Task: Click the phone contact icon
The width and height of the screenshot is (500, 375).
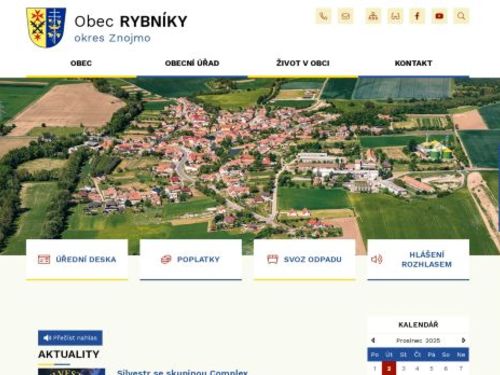Action: pyautogui.click(x=323, y=16)
